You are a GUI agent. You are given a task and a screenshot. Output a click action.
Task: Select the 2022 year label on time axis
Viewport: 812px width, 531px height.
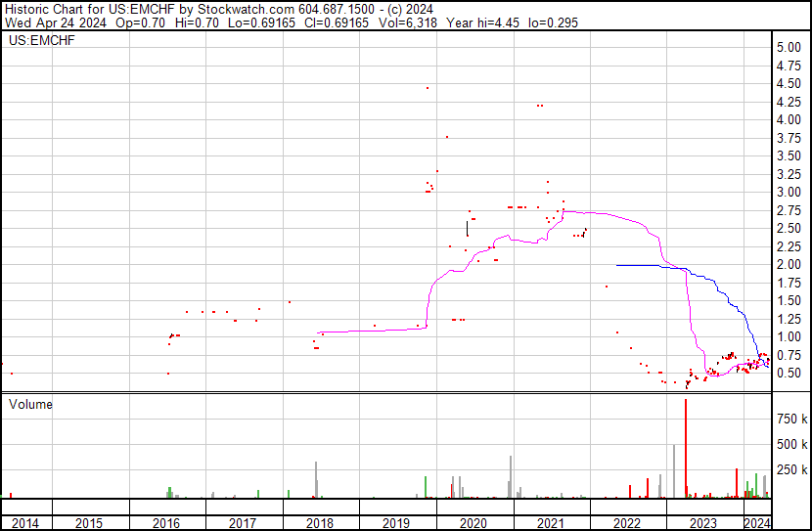626,523
